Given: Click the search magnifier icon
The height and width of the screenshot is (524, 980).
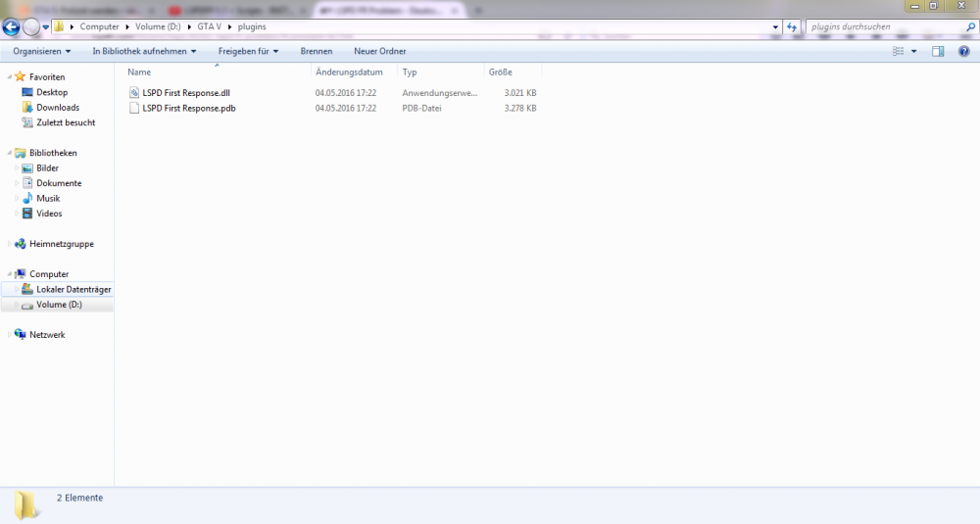Looking at the screenshot, I should click(970, 26).
